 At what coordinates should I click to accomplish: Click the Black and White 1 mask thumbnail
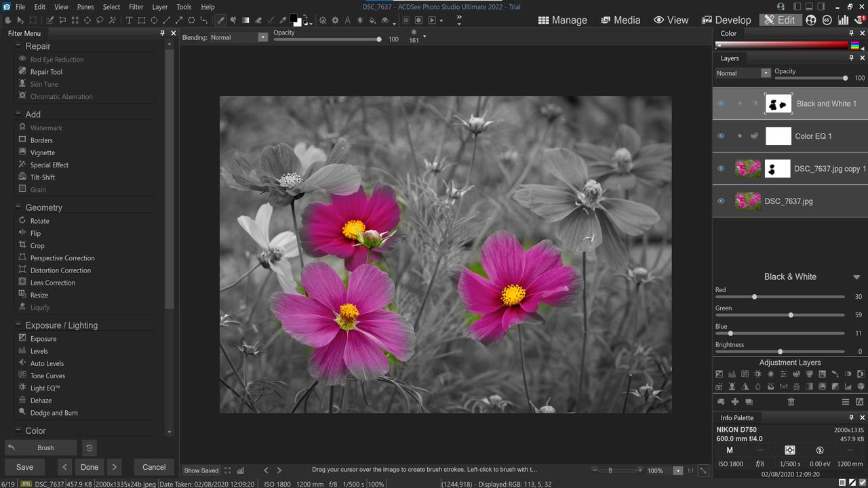pyautogui.click(x=778, y=104)
